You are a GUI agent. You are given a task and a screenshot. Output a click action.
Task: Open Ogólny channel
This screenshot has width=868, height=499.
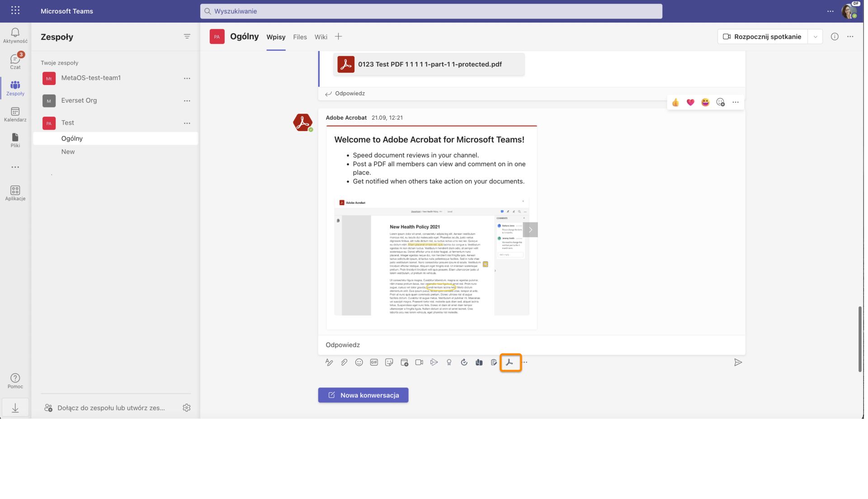pos(116,138)
